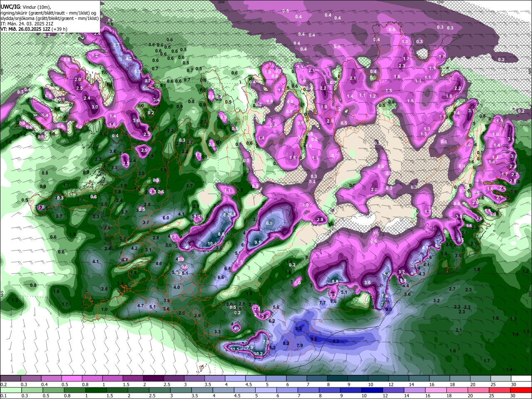This screenshot has height=399, width=532.
Task: Click the 6.6 precipitation value
Action: point(221,277)
